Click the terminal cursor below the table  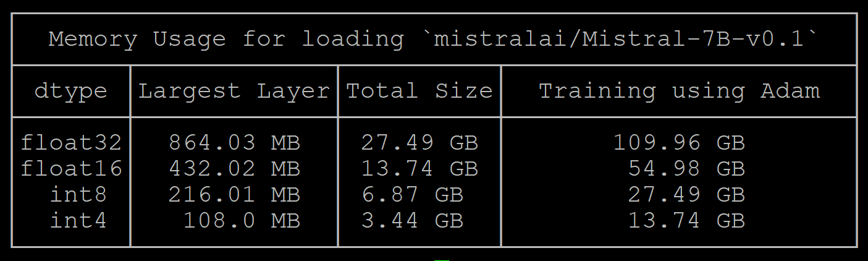click(441, 260)
